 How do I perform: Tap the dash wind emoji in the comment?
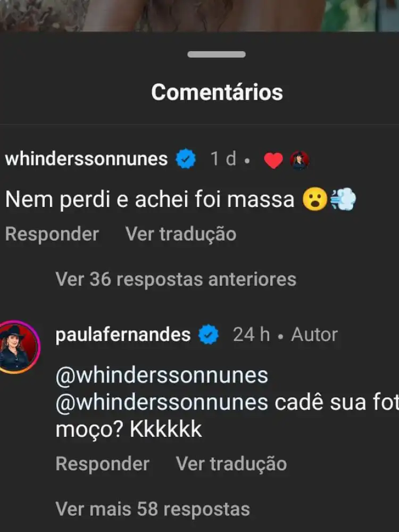pyautogui.click(x=343, y=199)
